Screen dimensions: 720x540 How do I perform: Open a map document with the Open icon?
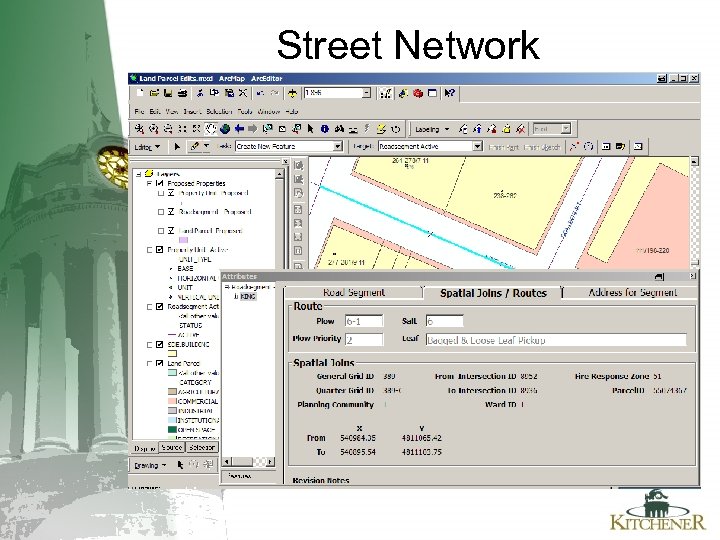coord(154,93)
